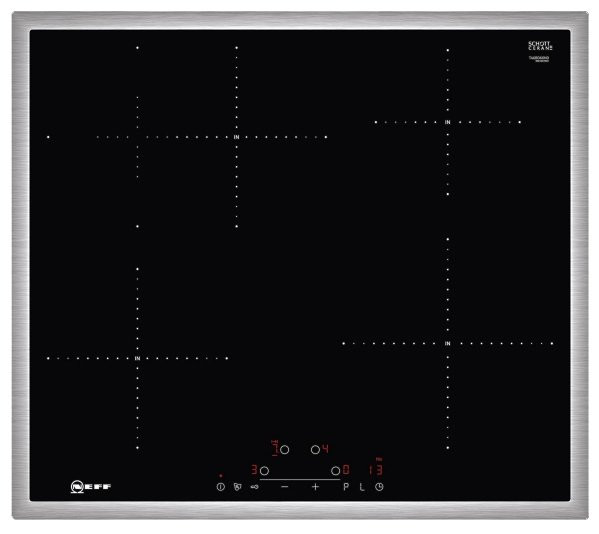
Task: Activate the wipe protection cleaning lock icon
Action: (x=238, y=487)
